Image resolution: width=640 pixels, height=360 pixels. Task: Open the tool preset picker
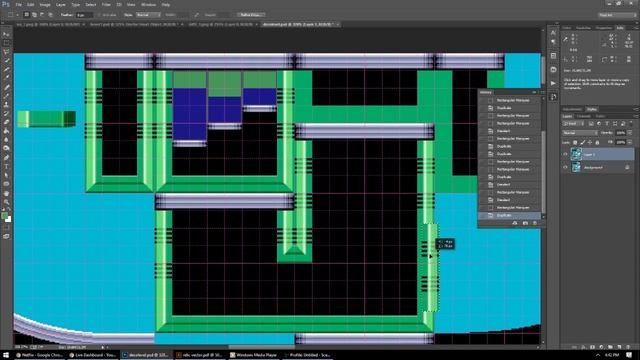click(12, 15)
